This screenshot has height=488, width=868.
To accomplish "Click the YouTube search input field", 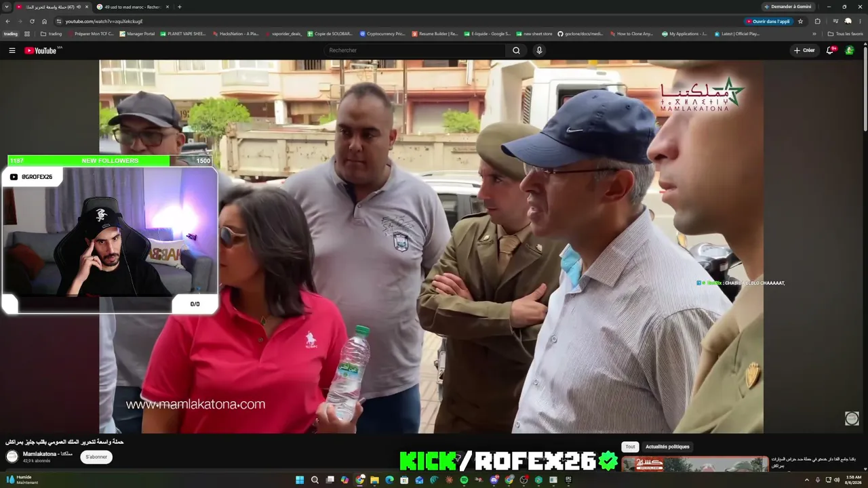I will click(x=415, y=50).
